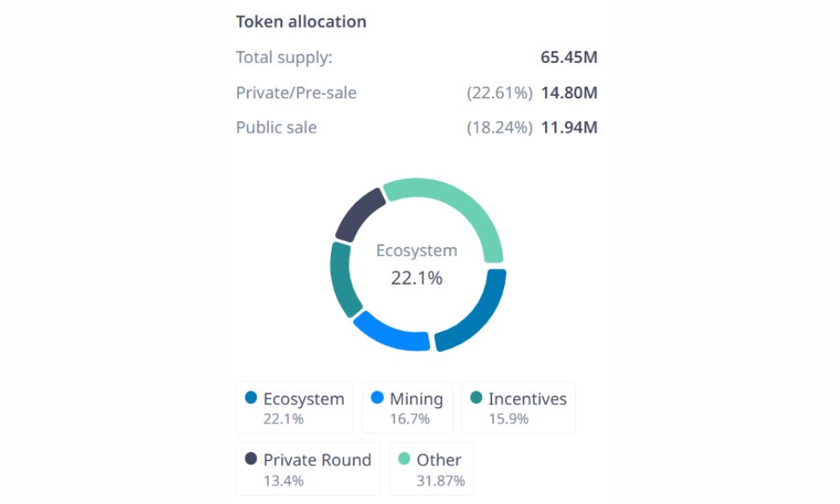Screen dimensions: 840x504
Task: Click the teal Ecosystem legend dot
Action: pyautogui.click(x=253, y=398)
